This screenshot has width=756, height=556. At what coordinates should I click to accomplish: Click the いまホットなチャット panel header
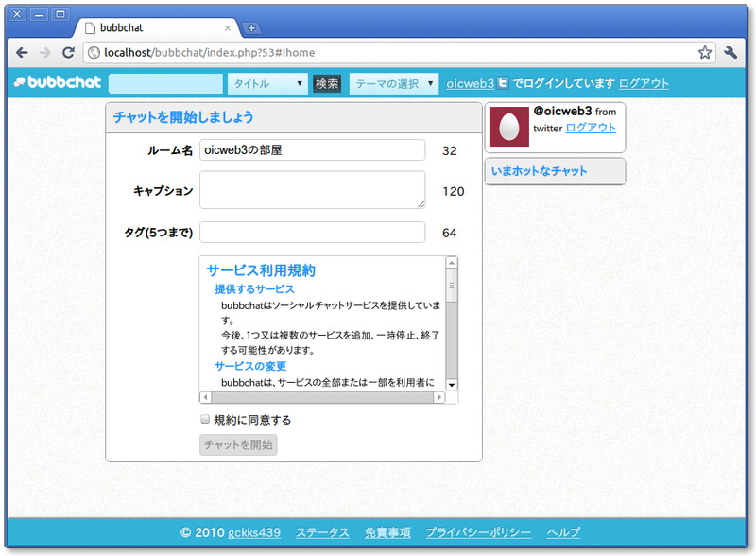click(x=555, y=171)
